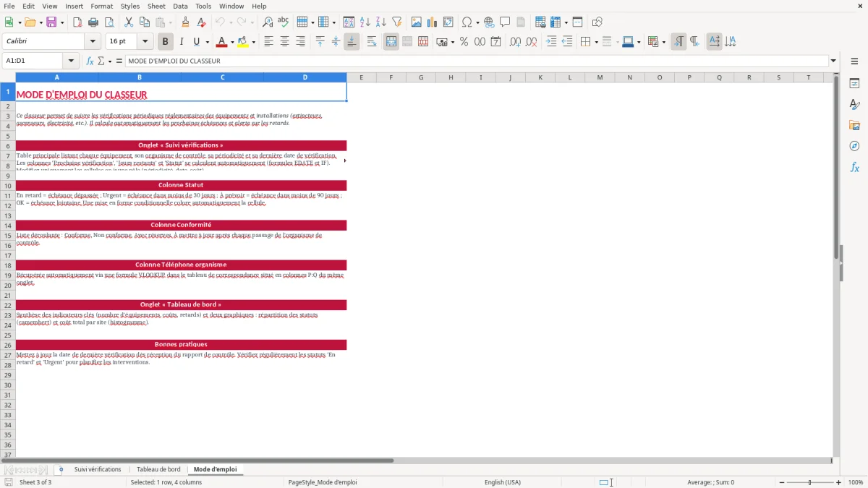This screenshot has width=868, height=488.
Task: Add a decimal place
Action: pos(516,42)
